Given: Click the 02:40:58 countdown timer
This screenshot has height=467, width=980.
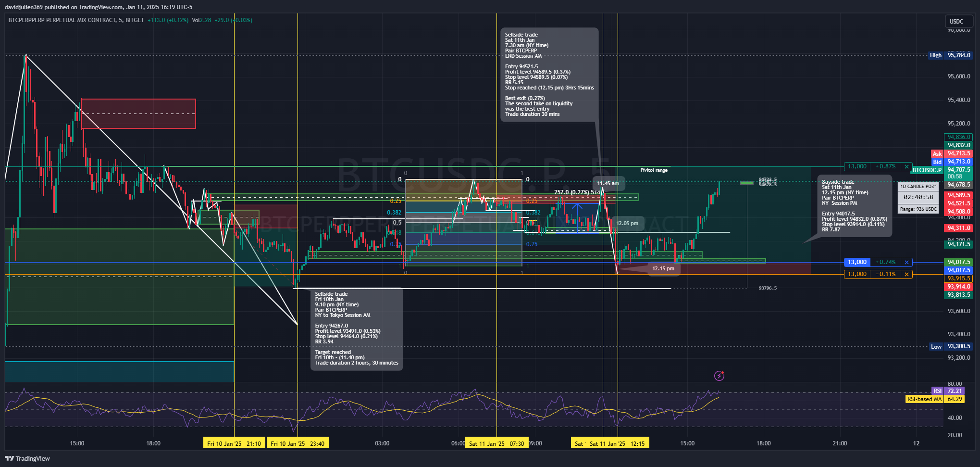Looking at the screenshot, I should click(x=918, y=197).
